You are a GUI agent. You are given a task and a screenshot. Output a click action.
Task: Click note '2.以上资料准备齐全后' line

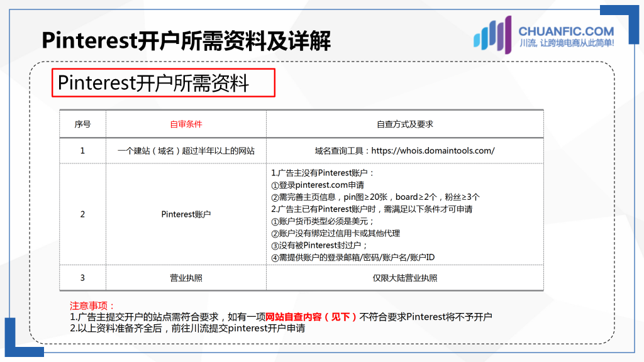(187, 328)
